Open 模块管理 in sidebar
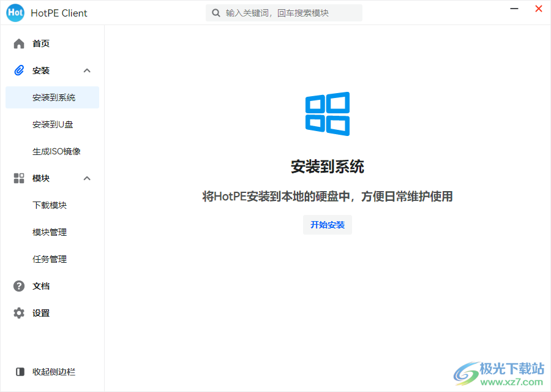This screenshot has height=392, width=551. (50, 232)
